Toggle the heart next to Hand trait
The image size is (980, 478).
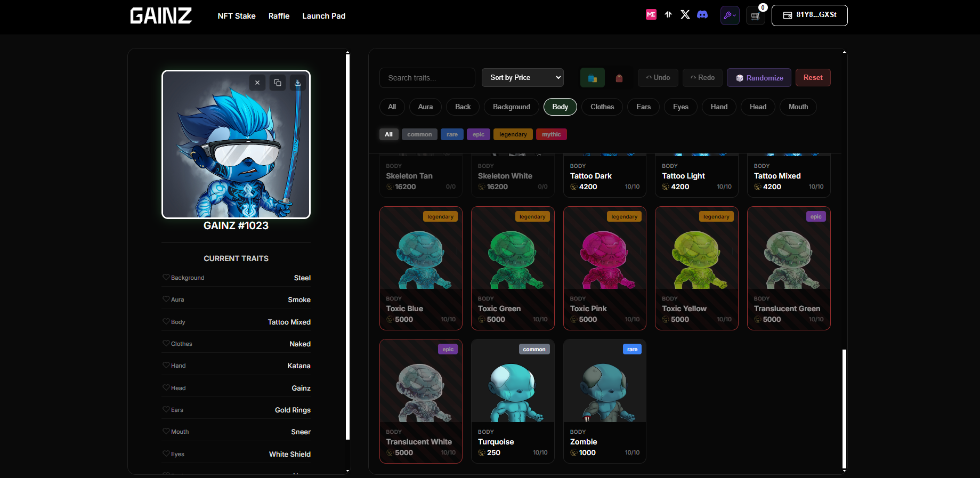click(166, 365)
